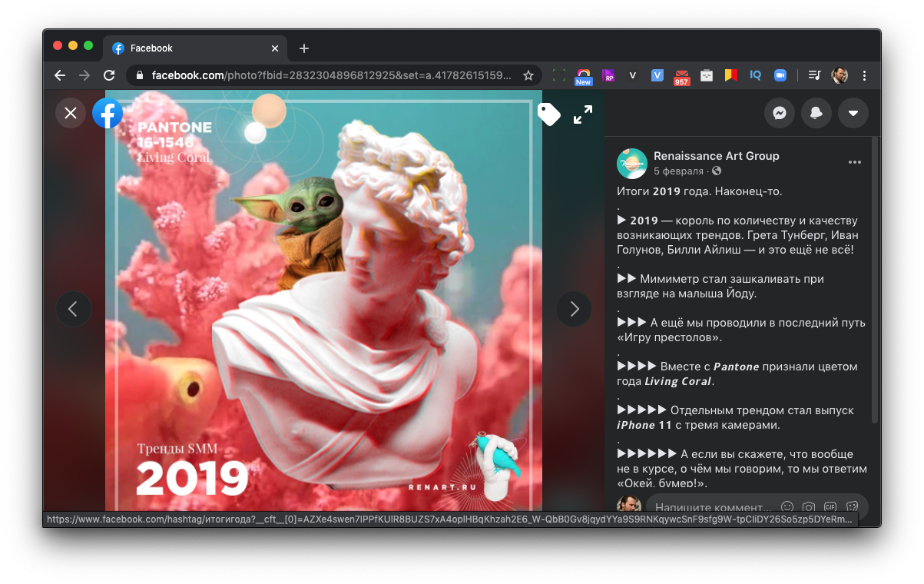This screenshot has width=924, height=584.
Task: Add a GIF to the comment
Action: [830, 507]
